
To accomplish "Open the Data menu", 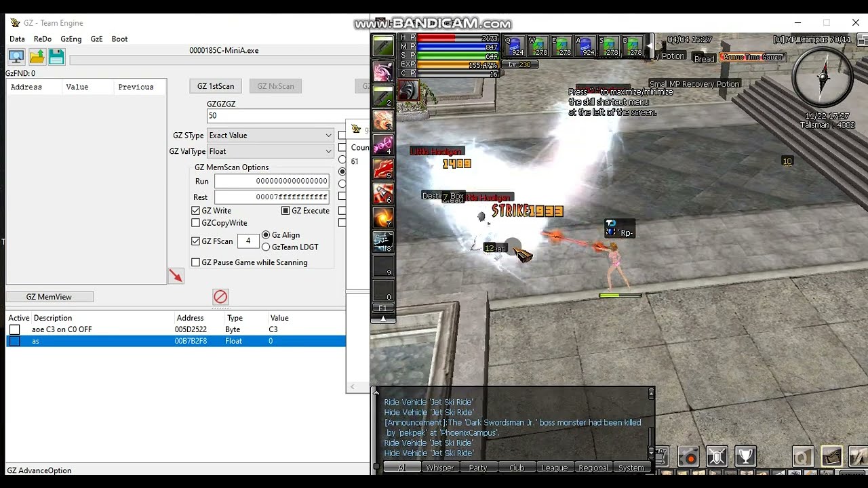I will pyautogui.click(x=17, y=39).
